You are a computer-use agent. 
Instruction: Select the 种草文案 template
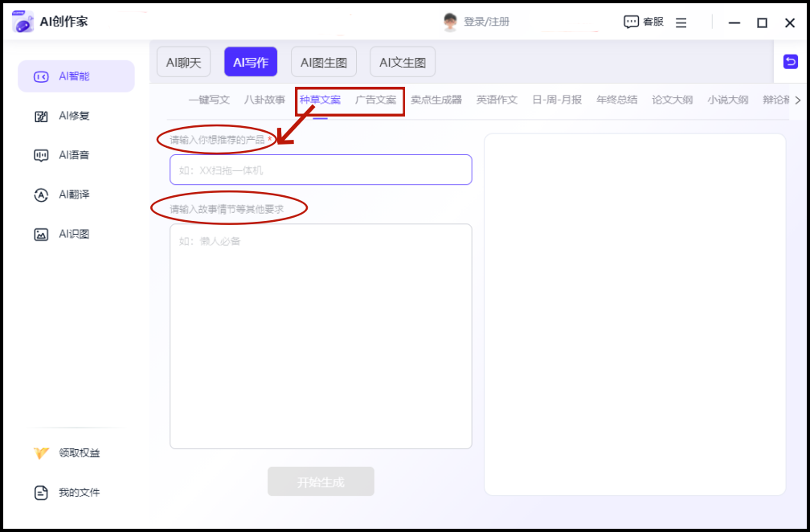coord(321,100)
